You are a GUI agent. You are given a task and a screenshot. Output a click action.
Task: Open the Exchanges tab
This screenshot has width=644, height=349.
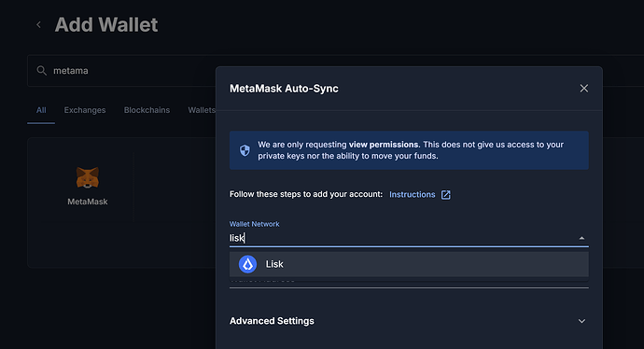pyautogui.click(x=85, y=110)
